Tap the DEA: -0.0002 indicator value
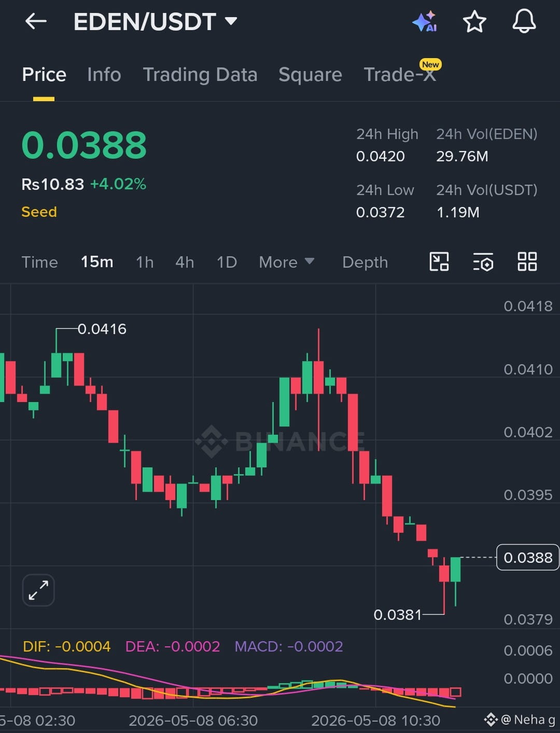Viewport: 560px width, 733px height. coord(173,646)
